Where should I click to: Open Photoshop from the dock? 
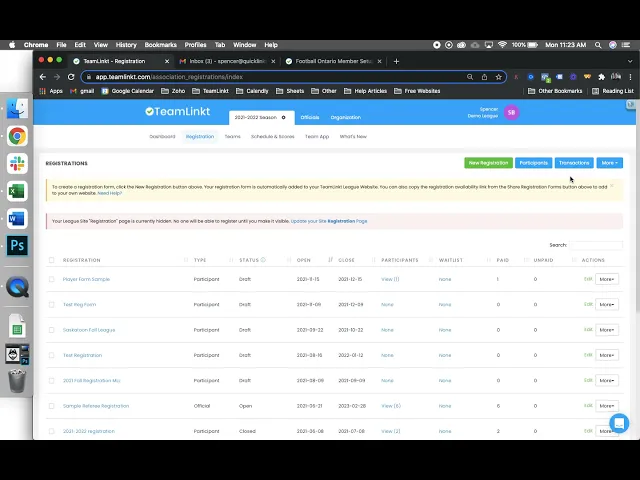pos(17,246)
